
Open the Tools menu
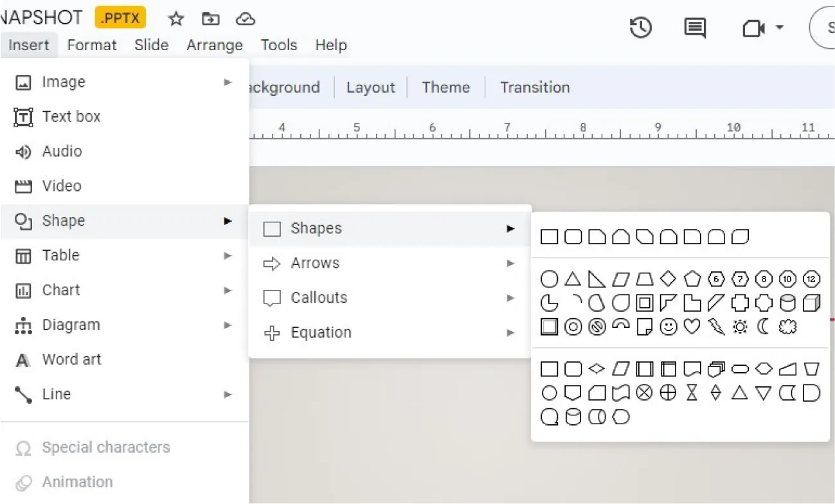point(278,45)
